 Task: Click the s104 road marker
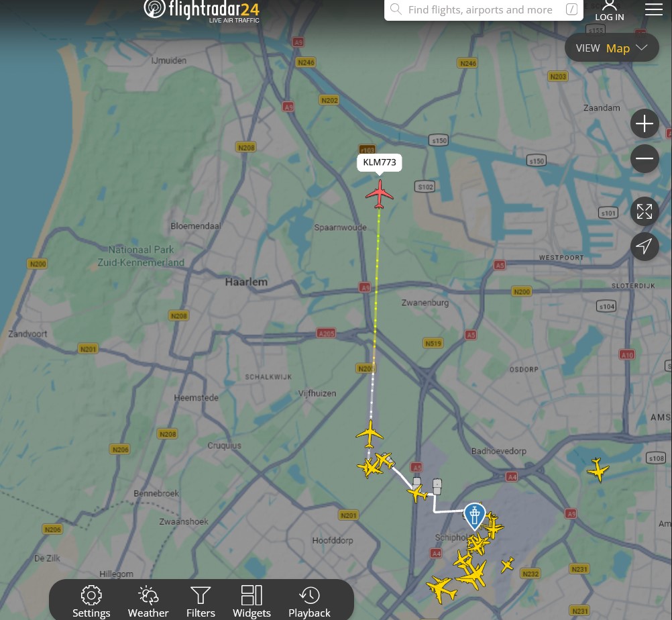click(606, 306)
